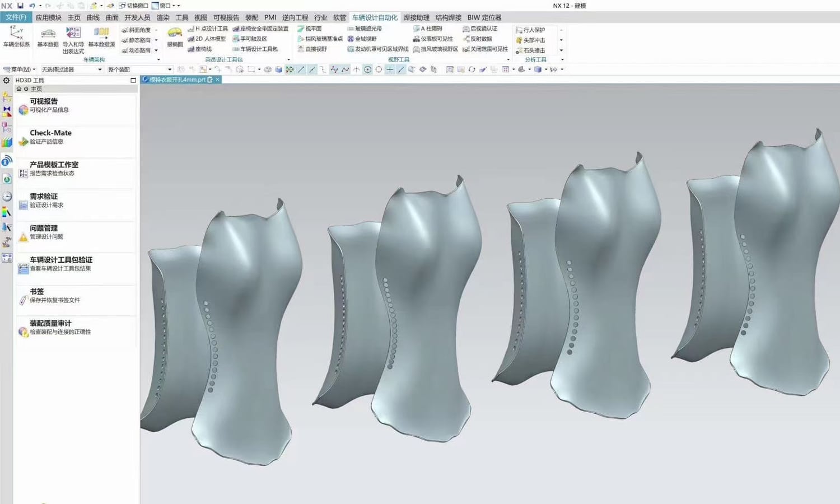The height and width of the screenshot is (504, 840).
Task: Click the 石头撞击 stone impact tool
Action: [530, 50]
